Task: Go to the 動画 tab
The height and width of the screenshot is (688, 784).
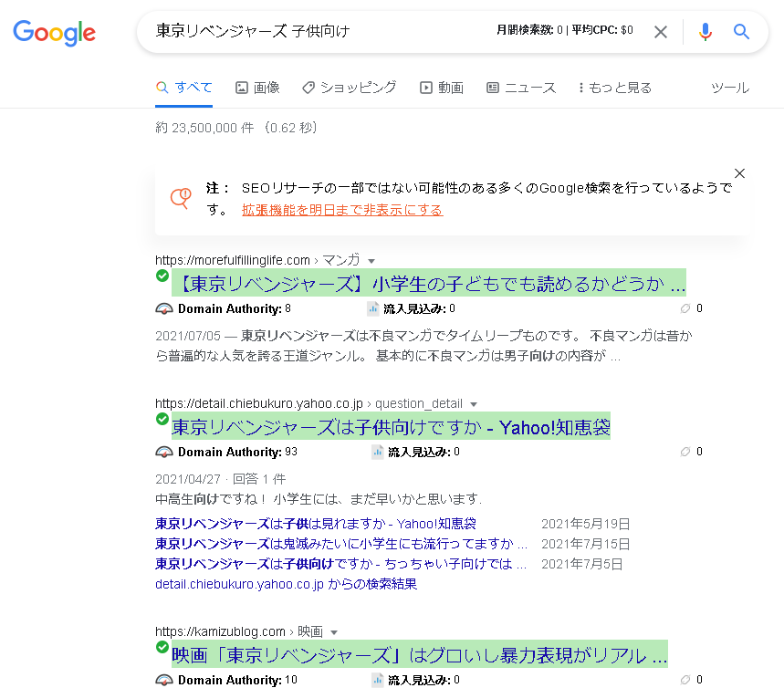Action: (442, 88)
